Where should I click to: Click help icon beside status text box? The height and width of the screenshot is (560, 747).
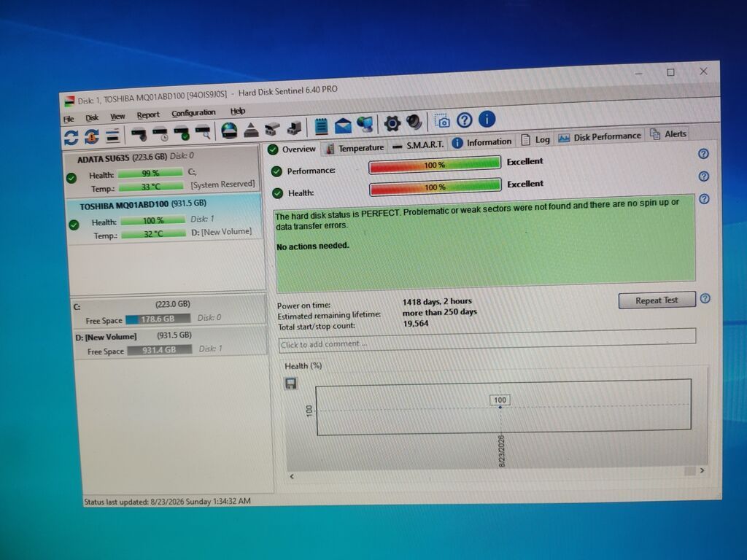[x=704, y=199]
